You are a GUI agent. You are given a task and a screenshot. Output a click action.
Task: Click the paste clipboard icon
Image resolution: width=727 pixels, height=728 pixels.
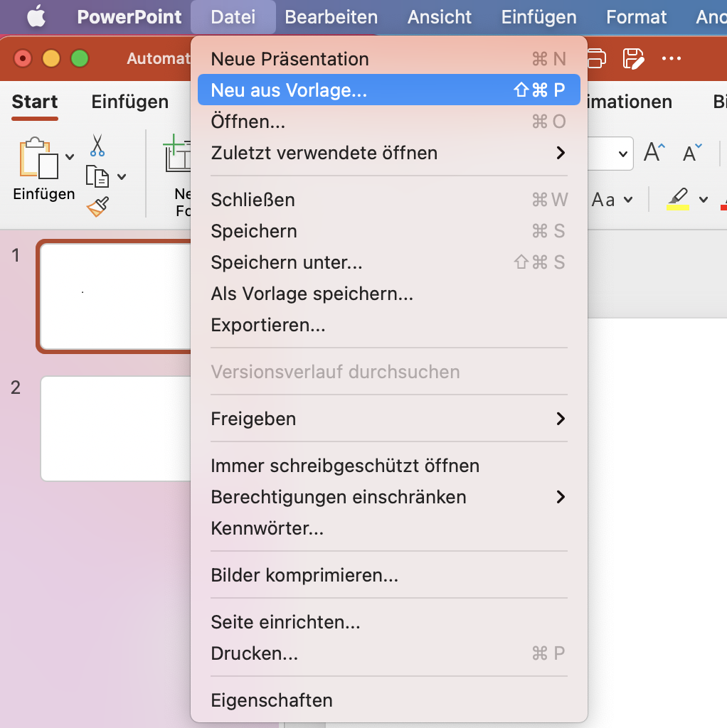[x=38, y=158]
